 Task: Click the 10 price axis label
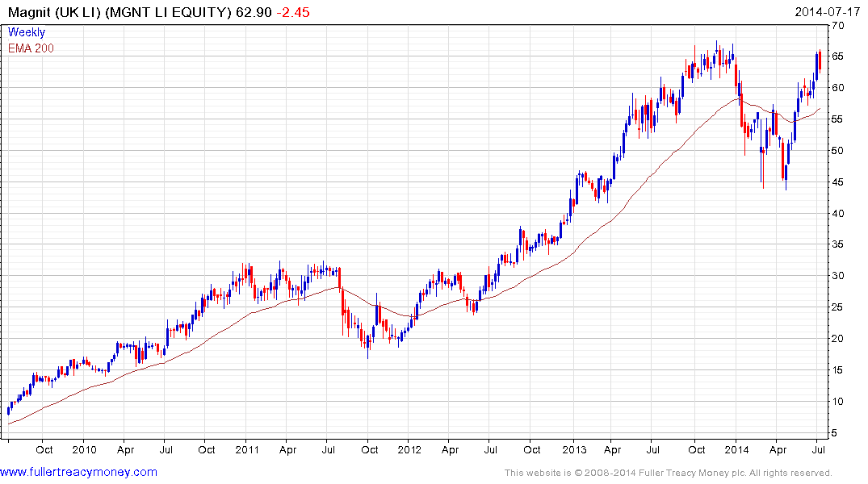tap(837, 402)
